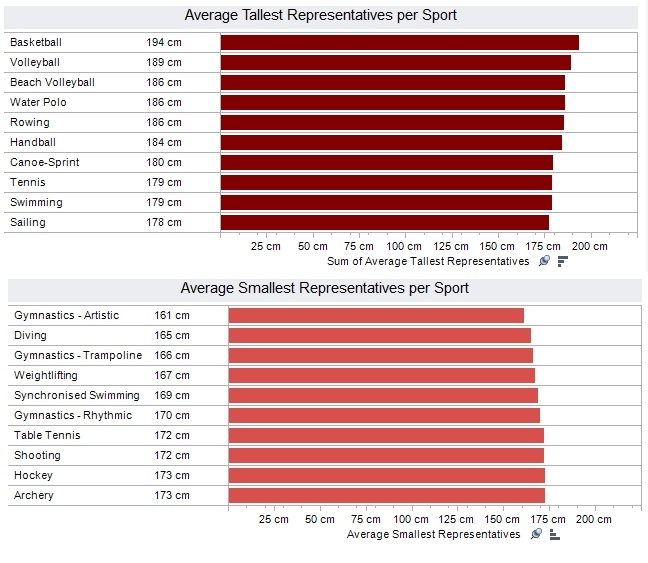Click ascending sort icon on smallest chart axis

(x=554, y=534)
